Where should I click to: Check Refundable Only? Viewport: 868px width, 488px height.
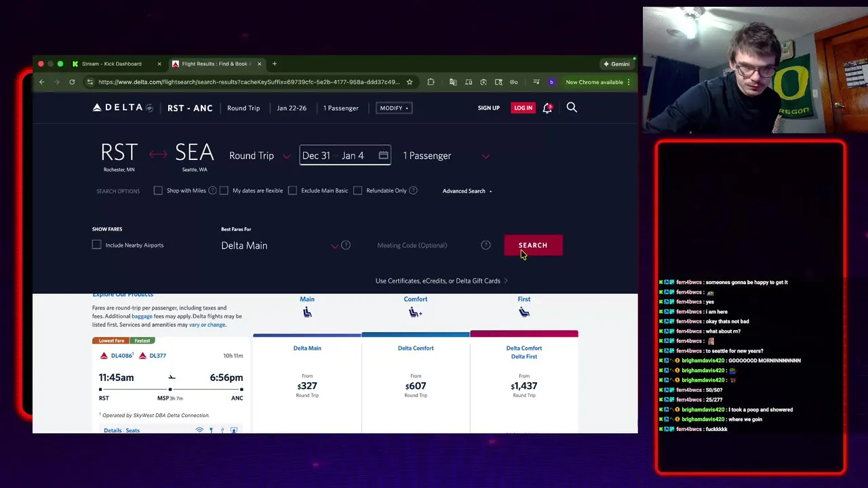(x=357, y=190)
